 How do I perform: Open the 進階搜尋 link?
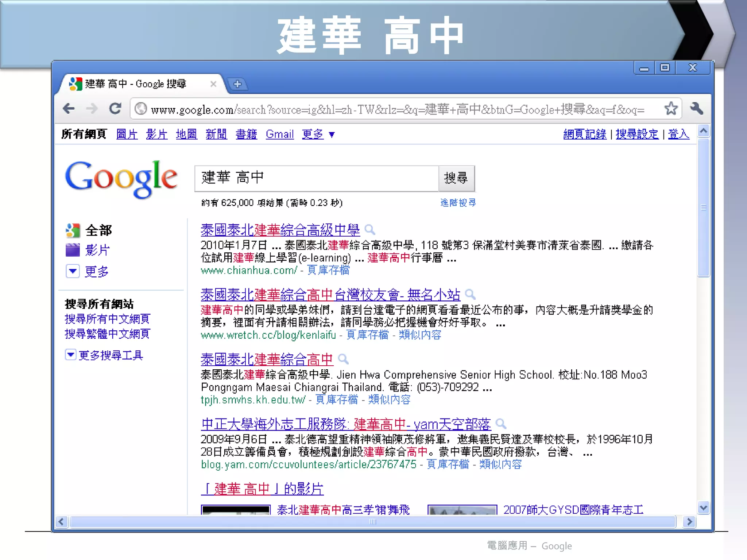(458, 203)
